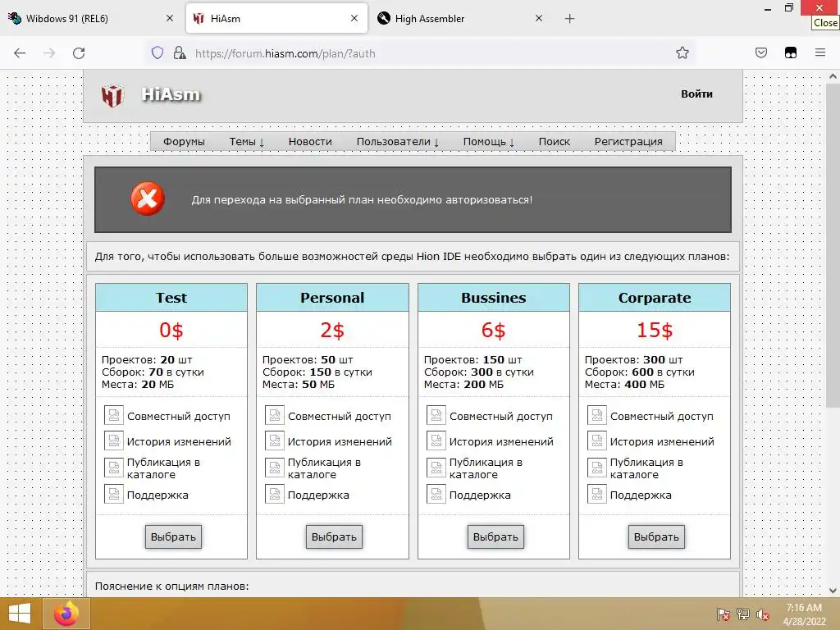Image resolution: width=840 pixels, height=630 pixels.
Task: Open the Pocket save icon
Action: click(x=761, y=52)
